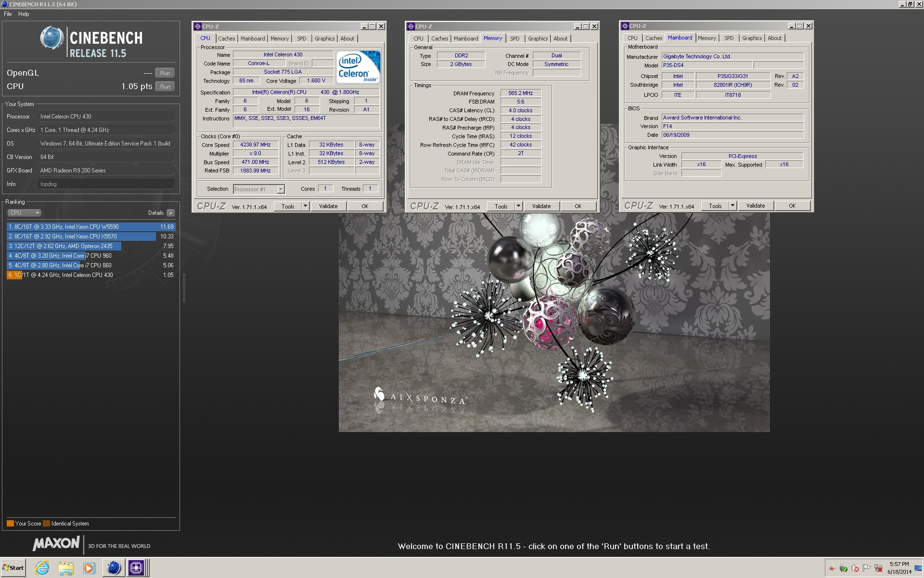Click the Safely Remove Hardware tray icon
This screenshot has height=578, width=924.
[x=844, y=568]
